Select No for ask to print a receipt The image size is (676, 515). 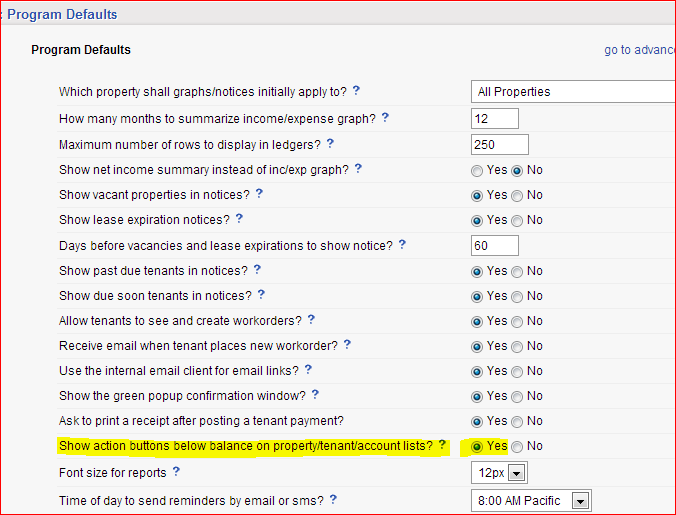[x=517, y=421]
